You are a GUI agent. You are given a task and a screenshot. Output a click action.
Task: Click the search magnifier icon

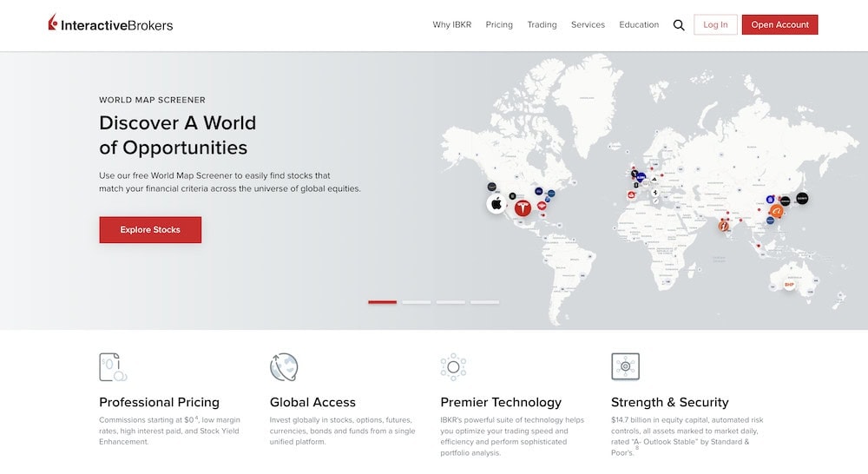click(x=679, y=25)
